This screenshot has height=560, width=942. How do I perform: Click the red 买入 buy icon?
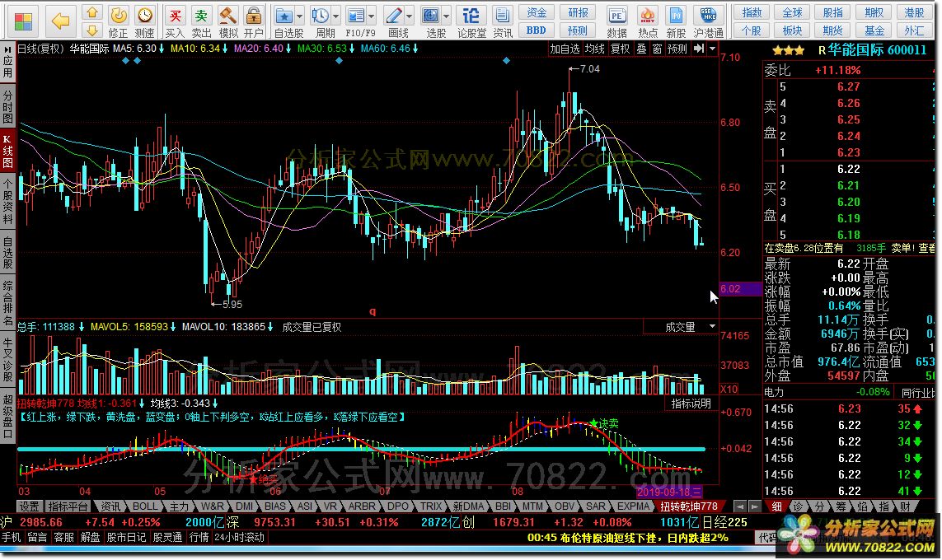point(175,21)
